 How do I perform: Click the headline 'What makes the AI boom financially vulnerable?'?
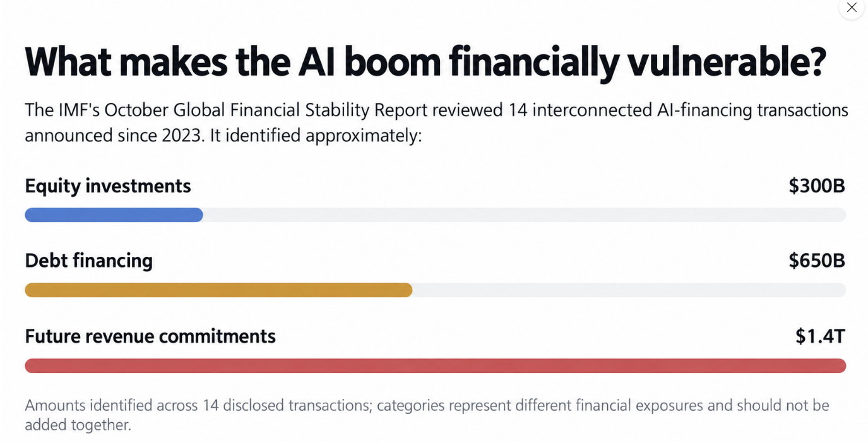click(x=425, y=62)
